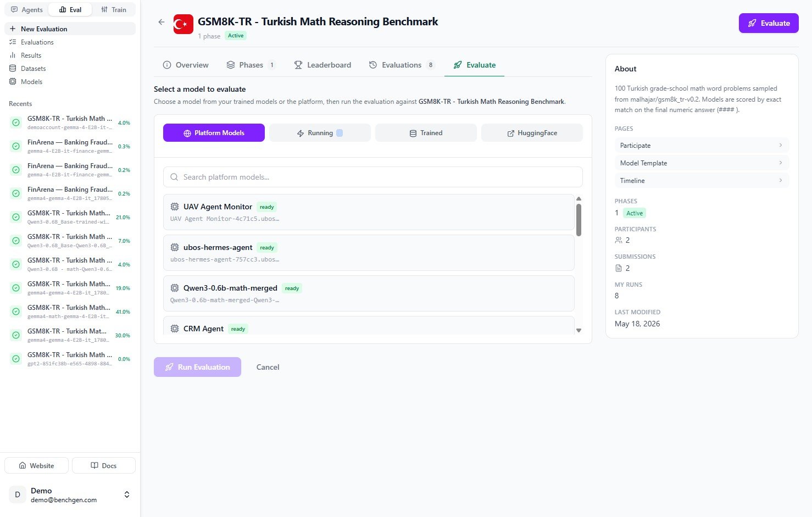Select the Platform Models source button
812x517 pixels.
coord(214,133)
